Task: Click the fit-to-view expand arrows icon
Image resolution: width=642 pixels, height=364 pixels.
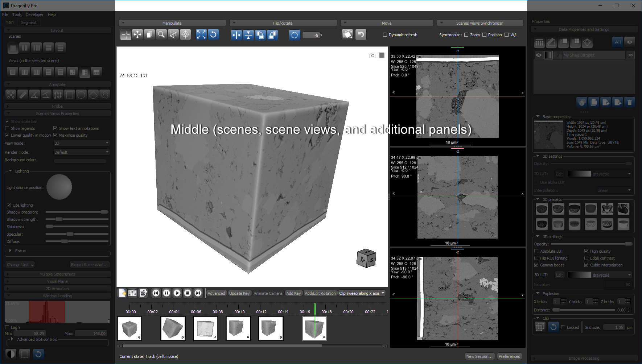Action: tap(201, 34)
